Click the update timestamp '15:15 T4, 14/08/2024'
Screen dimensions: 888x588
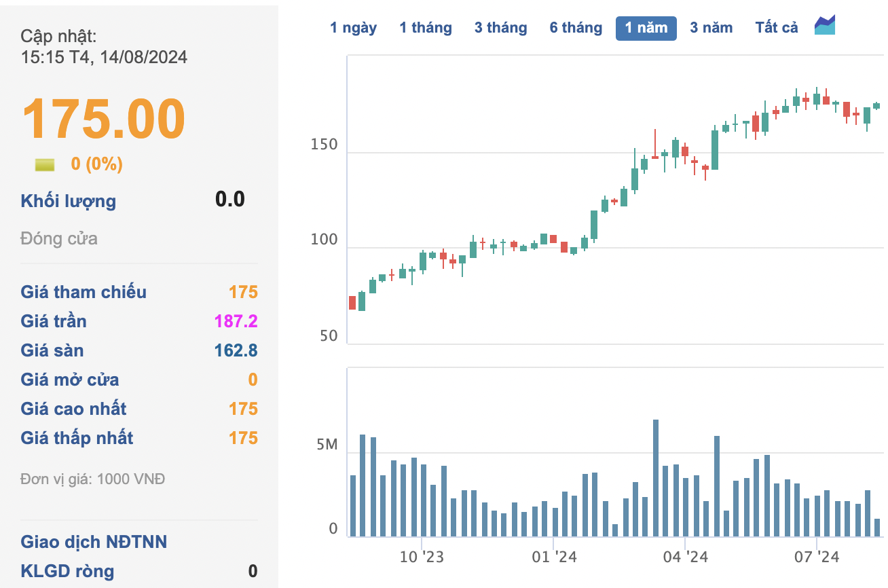[x=104, y=57]
